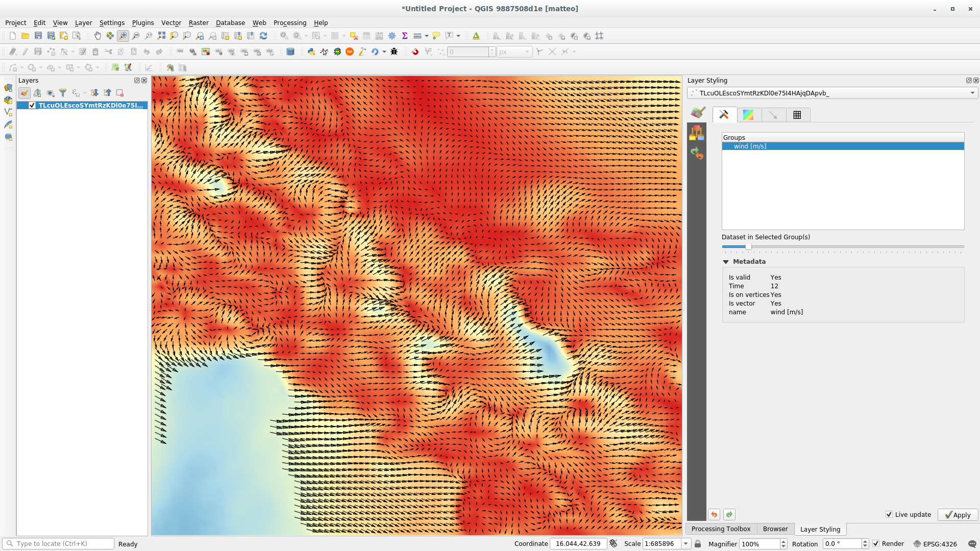This screenshot has height=551, width=980.
Task: Remove layer using the red Layers toolbar icon
Action: coord(120,93)
